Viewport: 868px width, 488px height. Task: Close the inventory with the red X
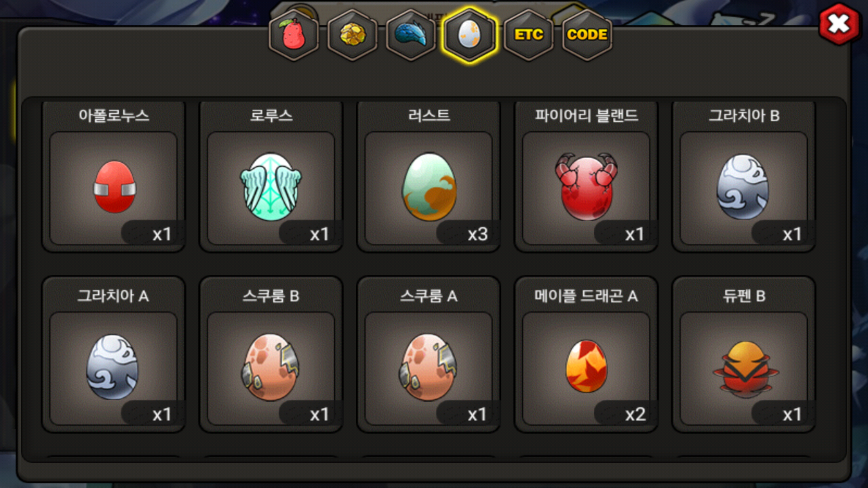click(x=839, y=24)
